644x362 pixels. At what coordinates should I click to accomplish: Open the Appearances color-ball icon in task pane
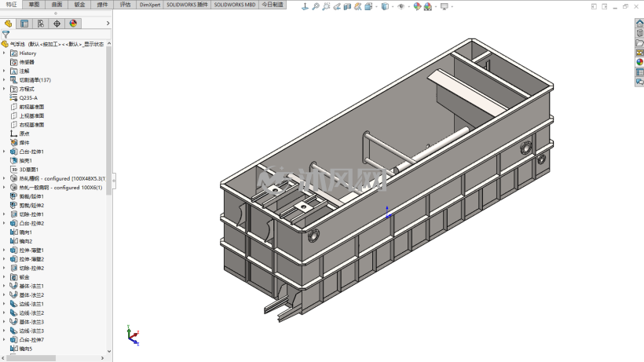(639, 62)
